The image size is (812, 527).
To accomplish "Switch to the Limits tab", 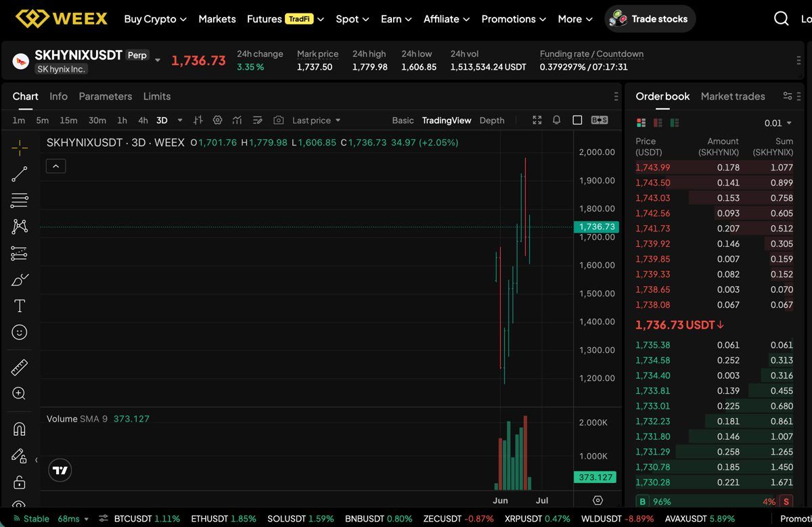I will [157, 96].
